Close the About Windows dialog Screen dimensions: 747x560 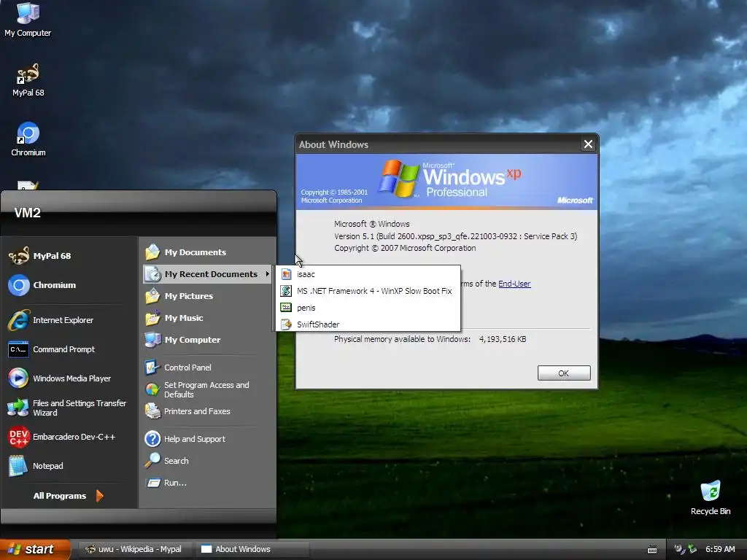(x=588, y=144)
